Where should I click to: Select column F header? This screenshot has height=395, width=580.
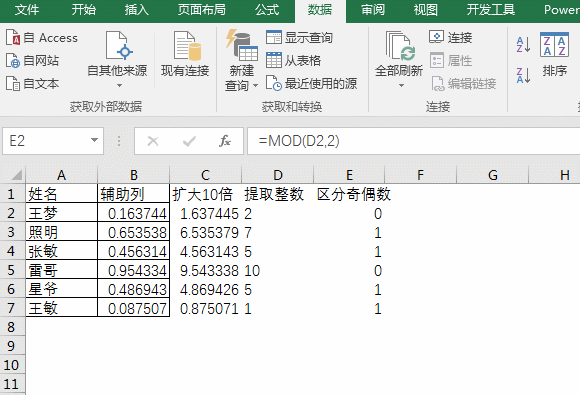[x=421, y=175]
